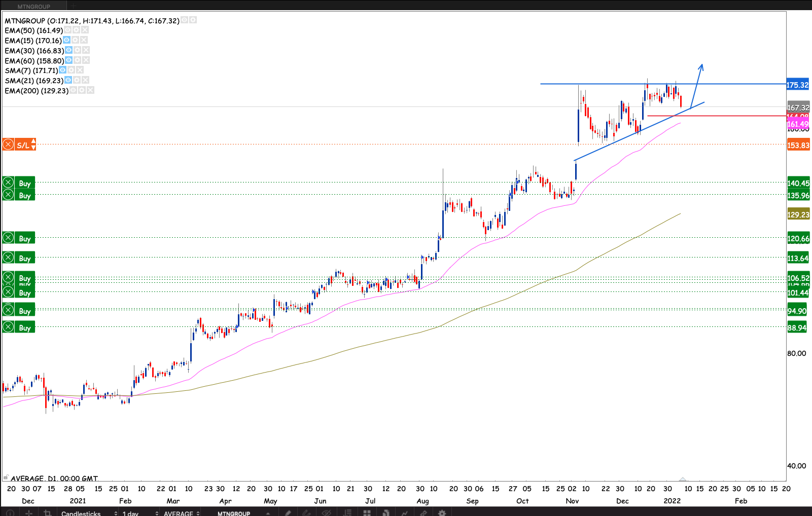Show the EMA(200) line using its eye icon
This screenshot has width=812, height=516.
click(x=74, y=90)
